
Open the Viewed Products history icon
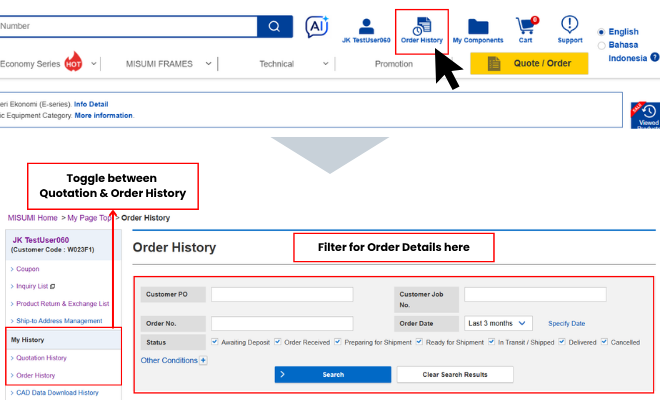click(645, 115)
